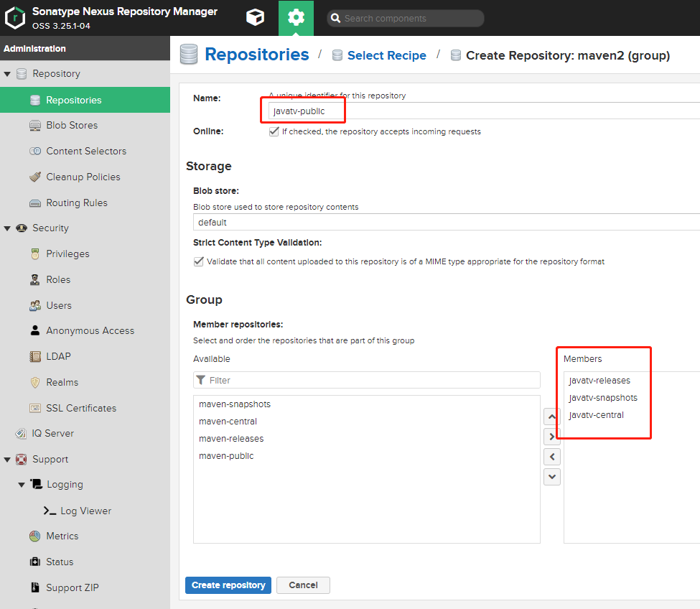Open Blob Stores in sidebar
The height and width of the screenshot is (609, 700).
pos(71,125)
